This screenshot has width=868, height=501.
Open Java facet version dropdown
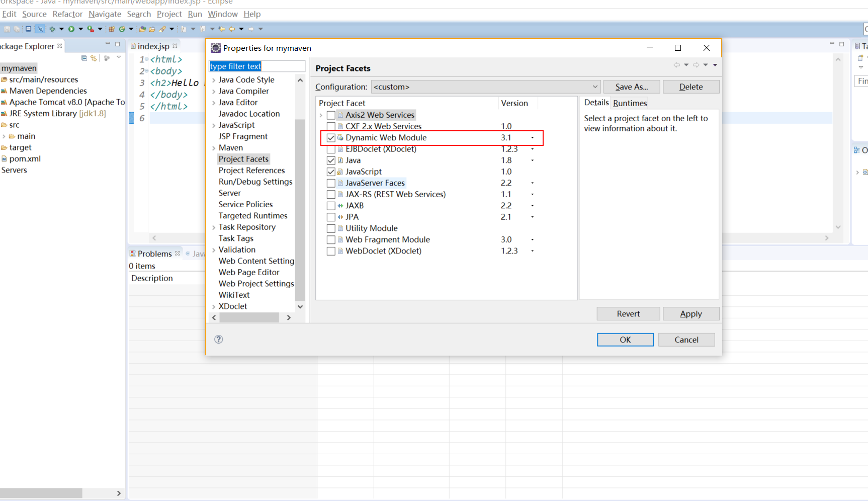[x=532, y=160]
